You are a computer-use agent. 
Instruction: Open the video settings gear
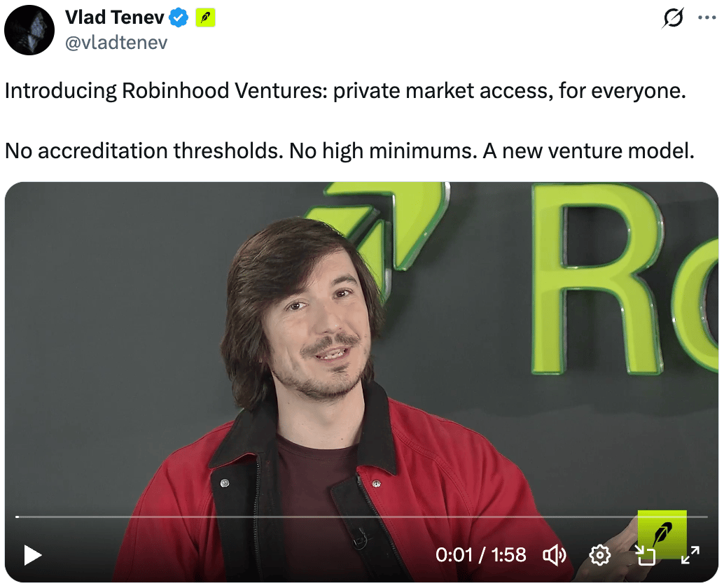pos(600,555)
